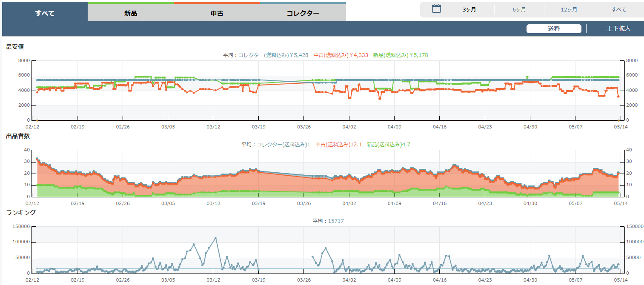Select the 3ヶ月 date range
This screenshot has height=285, width=644.
469,9
